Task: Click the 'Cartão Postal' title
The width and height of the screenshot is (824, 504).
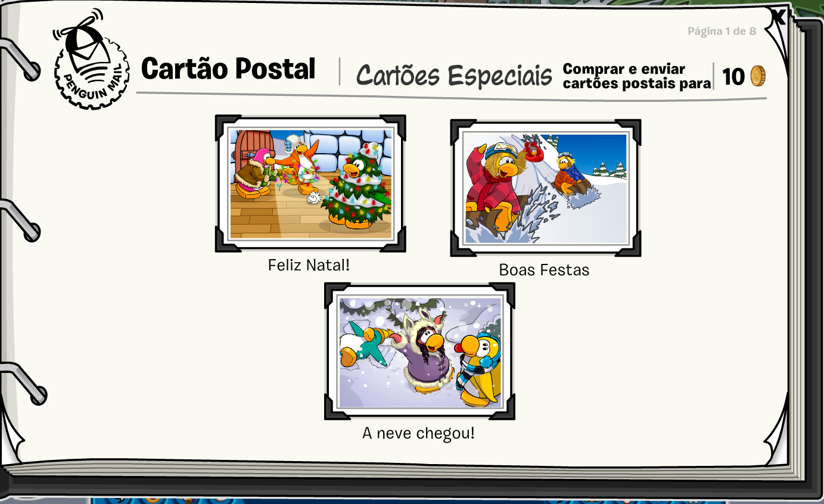Action: coord(228,69)
